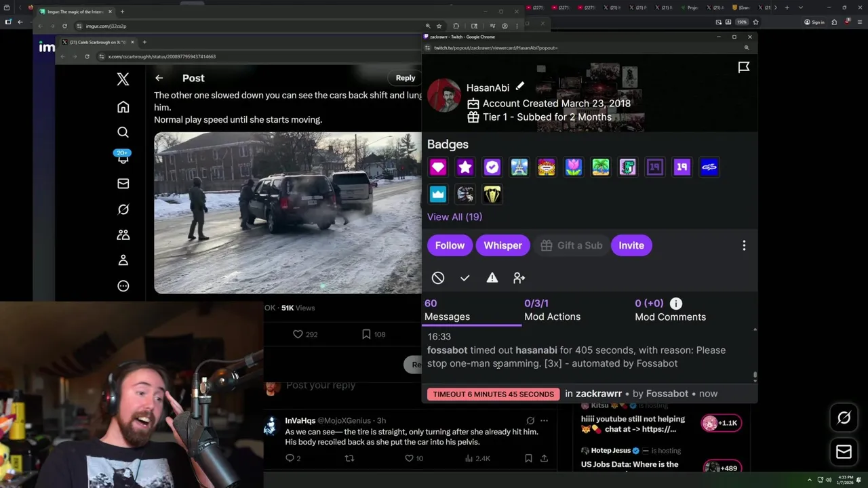868x488 pixels.
Task: Open the three-dot menu beside Invite
Action: click(744, 245)
